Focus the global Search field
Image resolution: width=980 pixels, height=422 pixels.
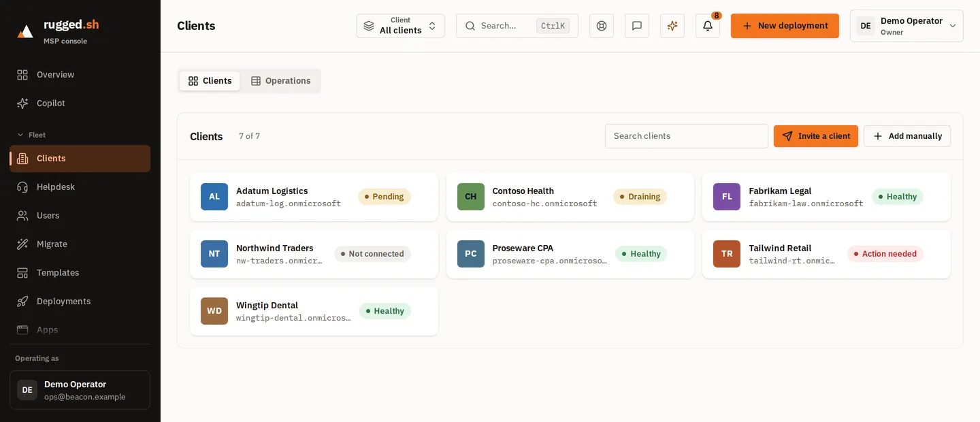tap(517, 26)
